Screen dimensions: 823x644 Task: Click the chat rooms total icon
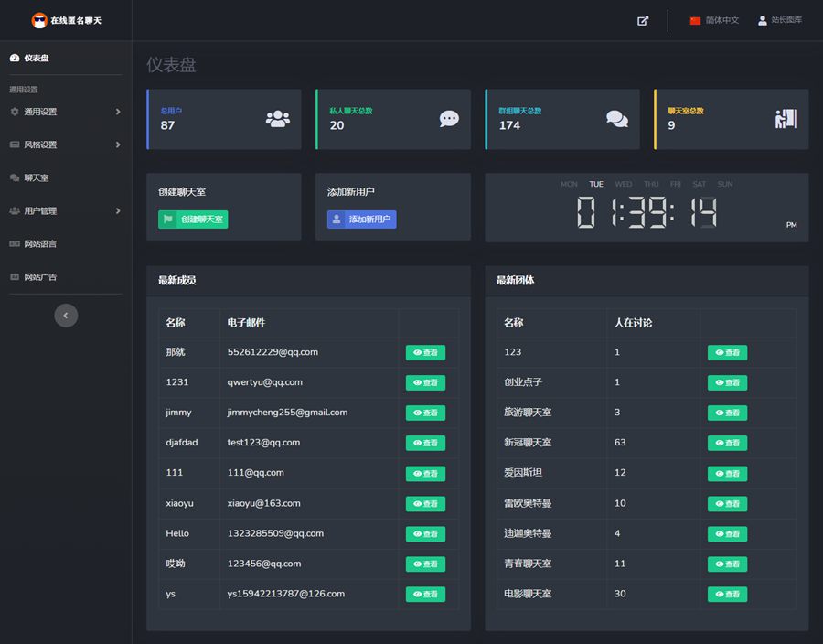pyautogui.click(x=786, y=119)
